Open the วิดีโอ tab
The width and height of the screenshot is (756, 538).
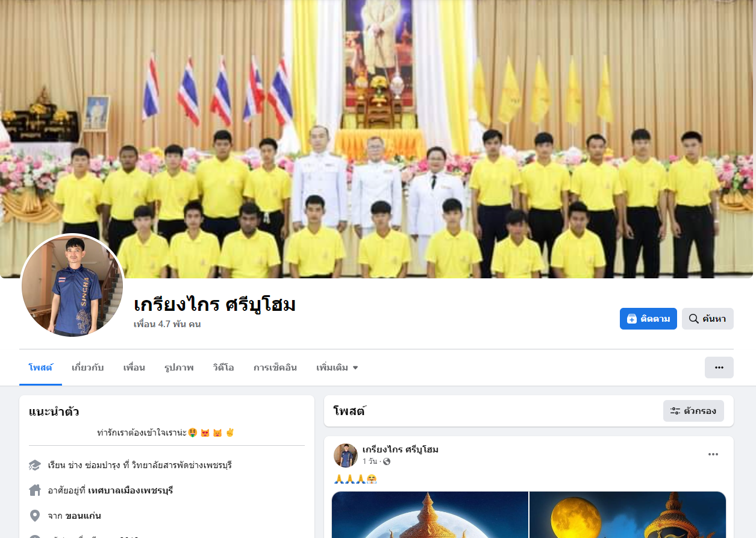click(223, 368)
